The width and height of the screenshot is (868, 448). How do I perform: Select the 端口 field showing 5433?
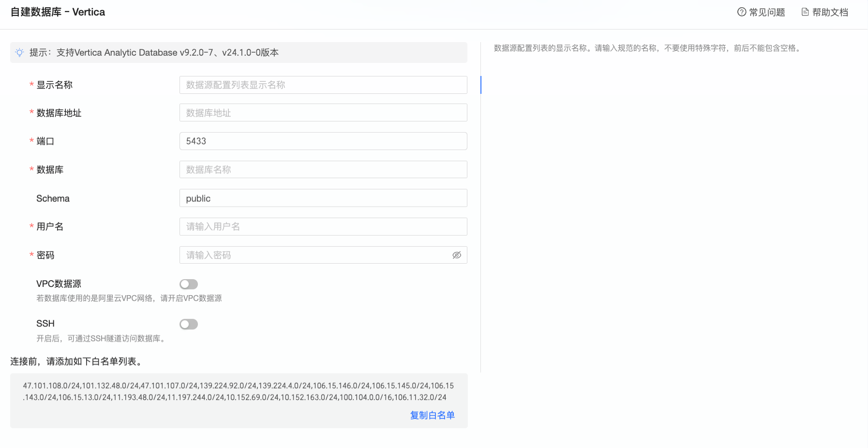(323, 141)
